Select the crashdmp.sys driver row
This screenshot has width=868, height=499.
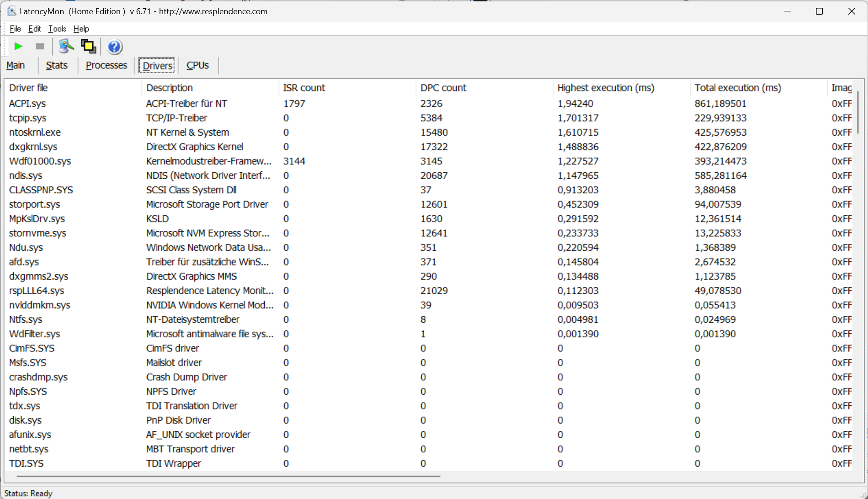click(x=429, y=377)
